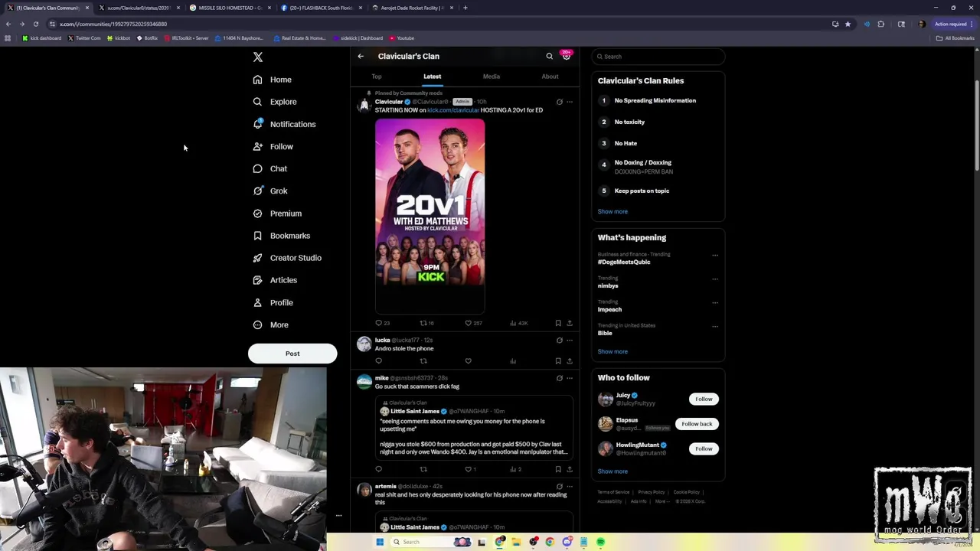The image size is (980, 551).
Task: Launch Grok from the sidebar
Action: [x=270, y=191]
